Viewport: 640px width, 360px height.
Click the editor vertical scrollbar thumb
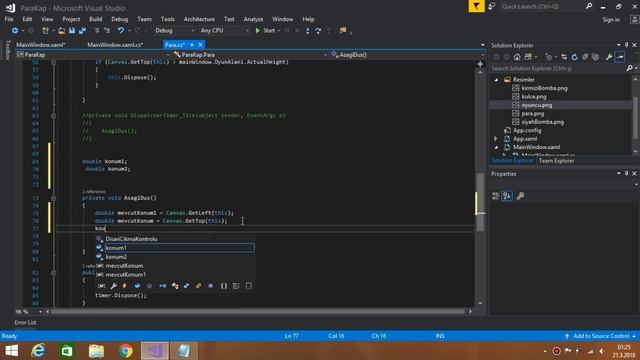480,202
